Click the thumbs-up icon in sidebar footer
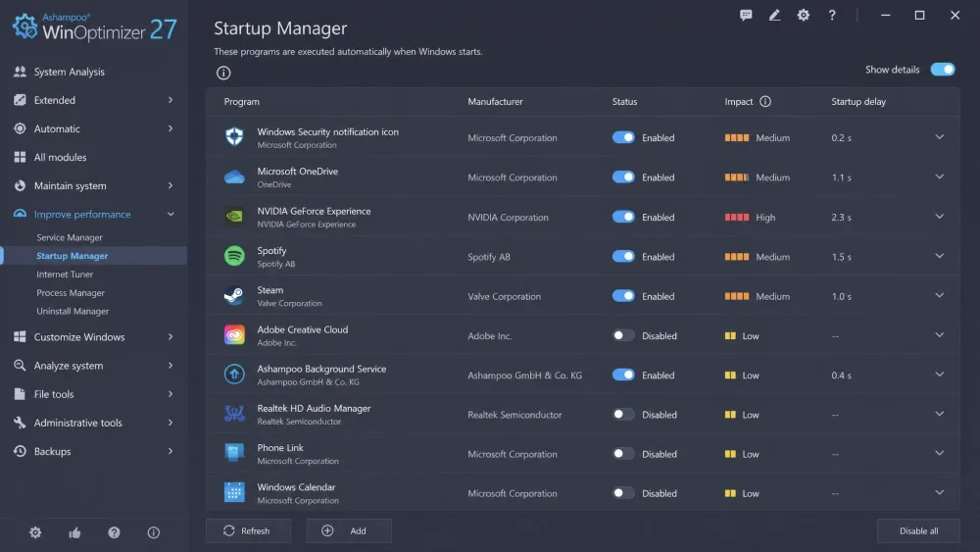The width and height of the screenshot is (980, 552). pyautogui.click(x=75, y=532)
